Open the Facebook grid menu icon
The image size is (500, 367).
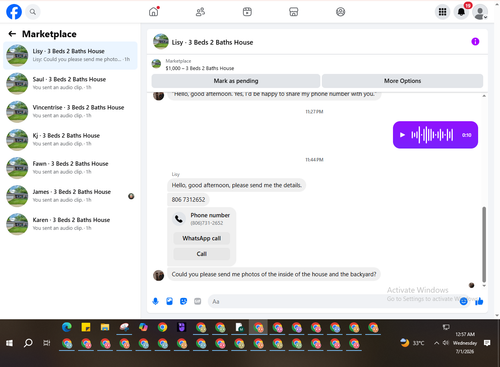[x=442, y=12]
